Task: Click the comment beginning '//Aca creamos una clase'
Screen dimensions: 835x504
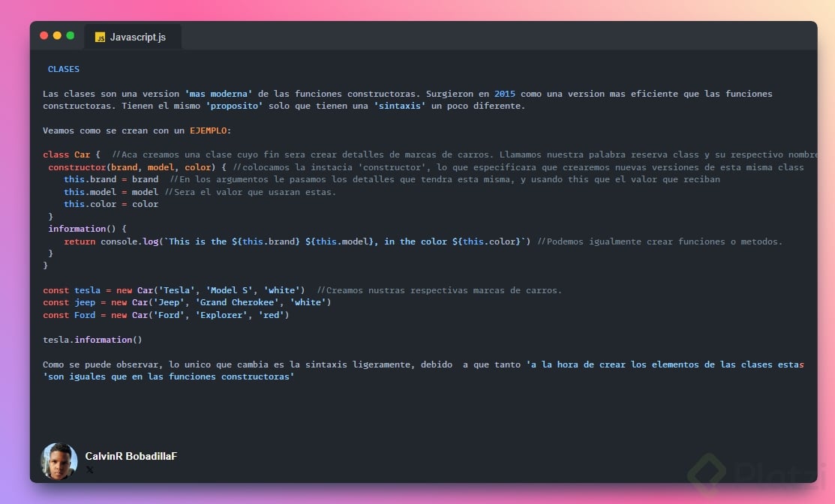Action: [465, 154]
